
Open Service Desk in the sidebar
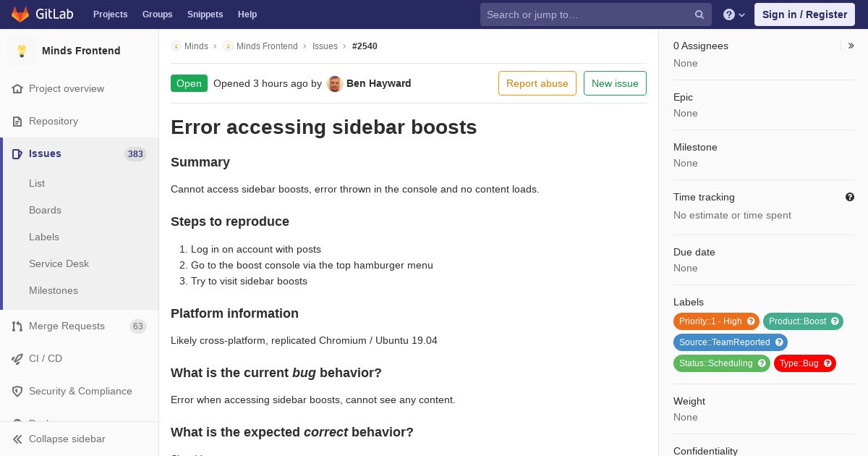(59, 264)
